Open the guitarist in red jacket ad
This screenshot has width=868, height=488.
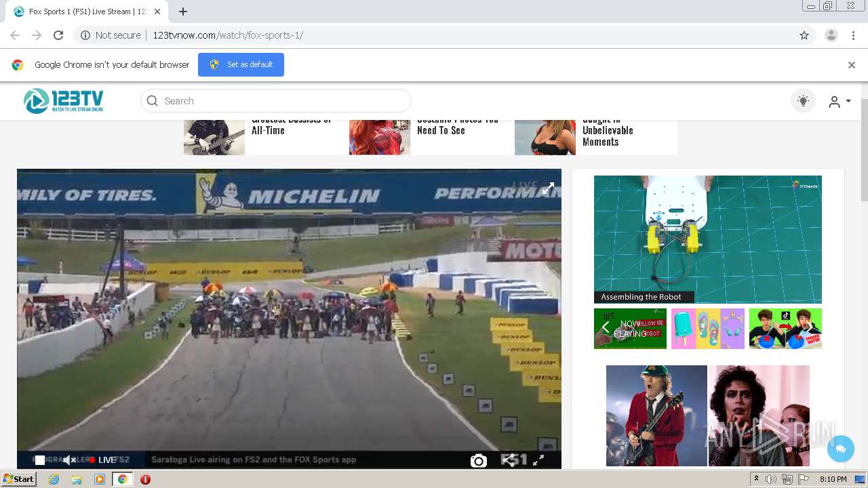[x=656, y=415]
